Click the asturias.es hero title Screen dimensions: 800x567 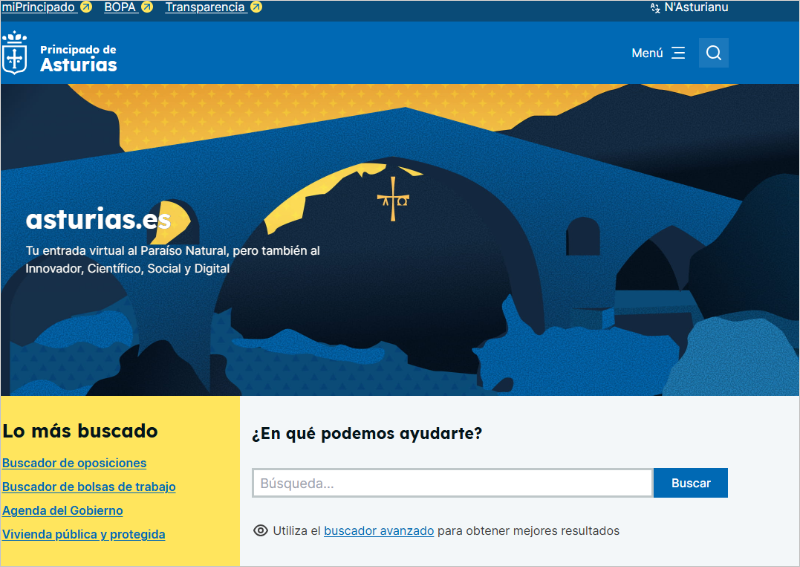98,219
